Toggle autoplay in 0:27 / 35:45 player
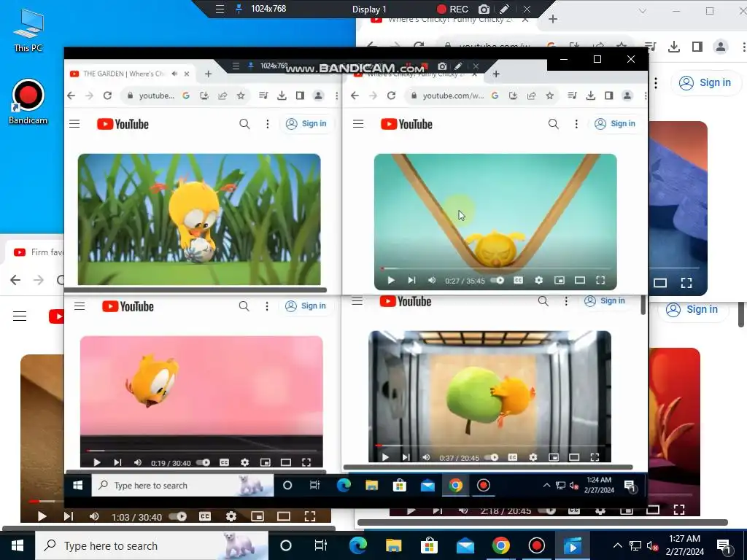Viewport: 747px width, 560px height. [497, 281]
